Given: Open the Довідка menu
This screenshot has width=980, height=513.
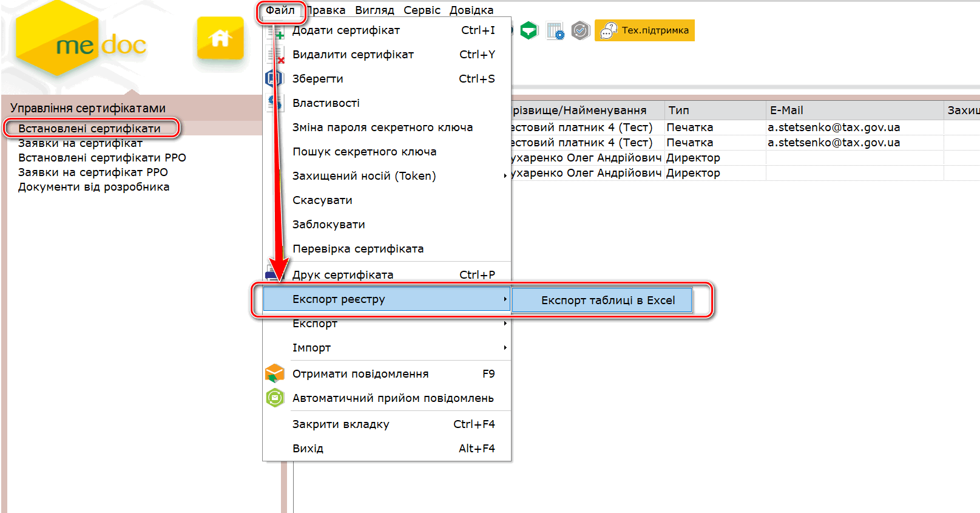Looking at the screenshot, I should 471,10.
